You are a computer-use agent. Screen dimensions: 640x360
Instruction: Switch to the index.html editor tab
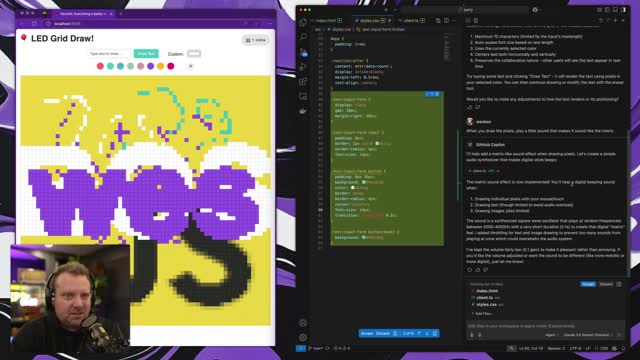(x=326, y=20)
